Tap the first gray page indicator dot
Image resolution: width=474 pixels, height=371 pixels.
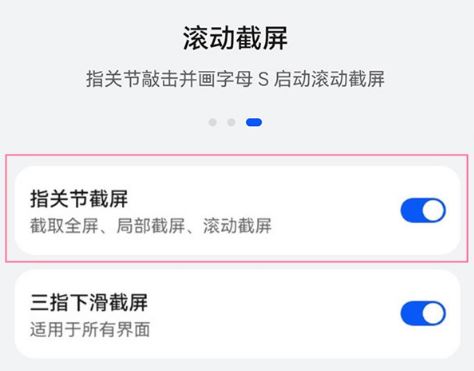click(x=212, y=122)
